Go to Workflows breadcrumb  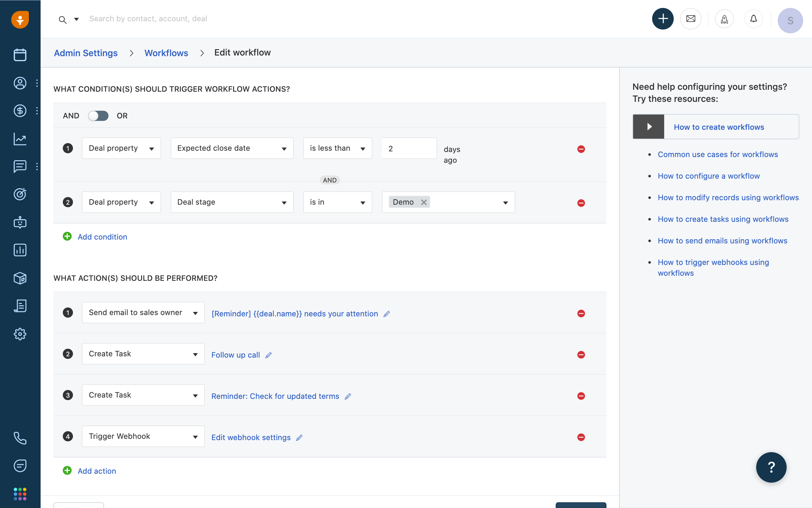click(166, 53)
